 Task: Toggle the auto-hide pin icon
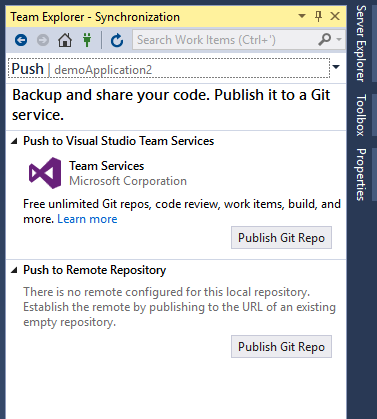point(318,16)
